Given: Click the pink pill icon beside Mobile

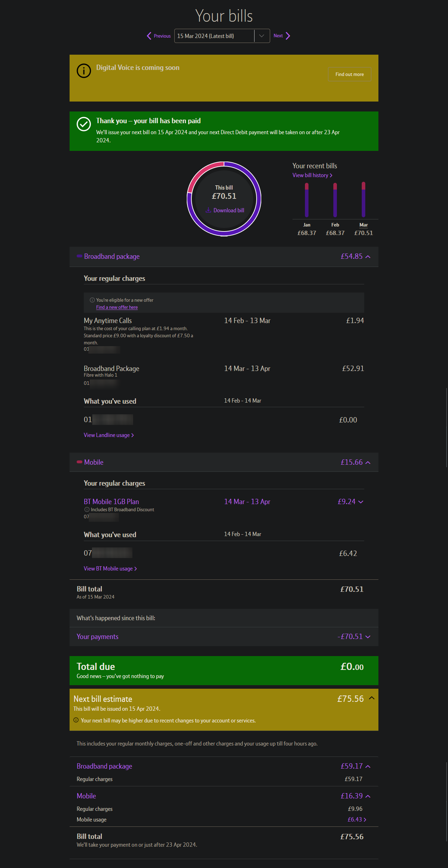Looking at the screenshot, I should coord(80,462).
